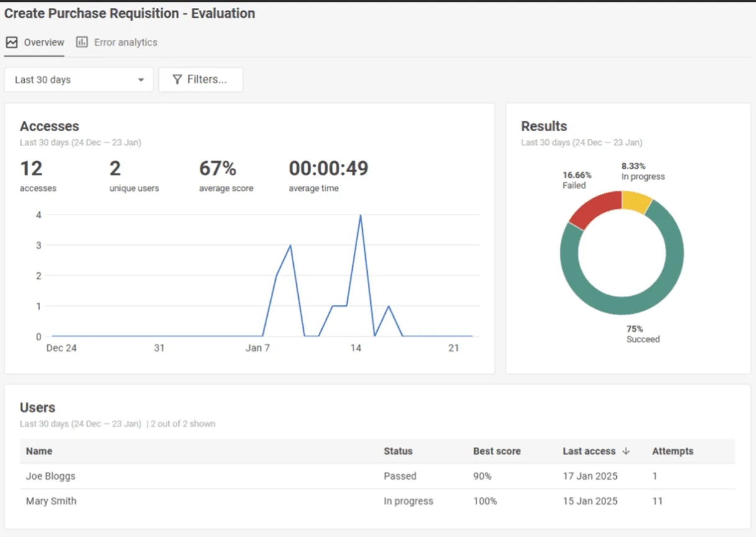Image resolution: width=756 pixels, height=537 pixels.
Task: Click the Jan 14 peak on chart
Action: [x=360, y=215]
